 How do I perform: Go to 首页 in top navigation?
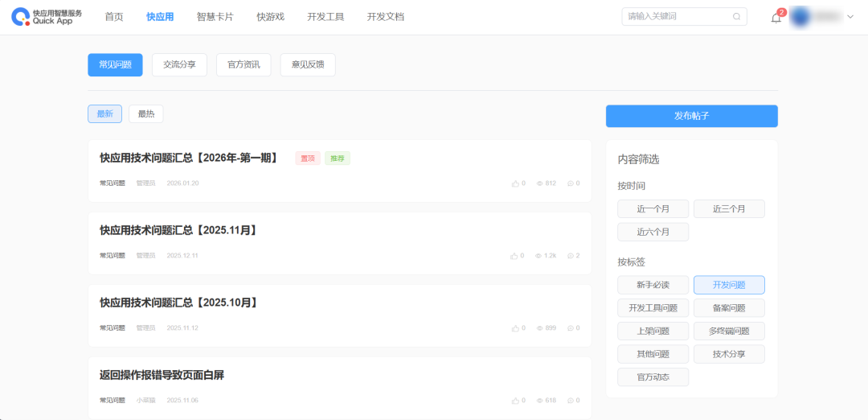coord(114,17)
